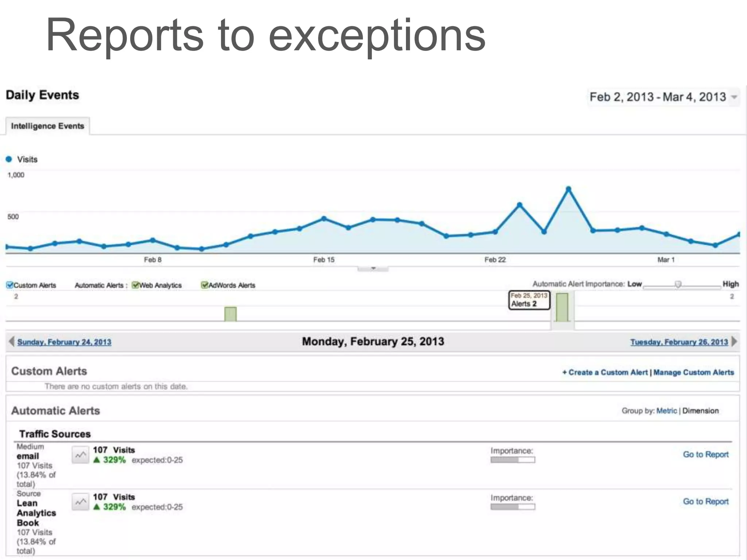Click the 'Automatic Alerts' section heading
This screenshot has width=747, height=560.
55,411
